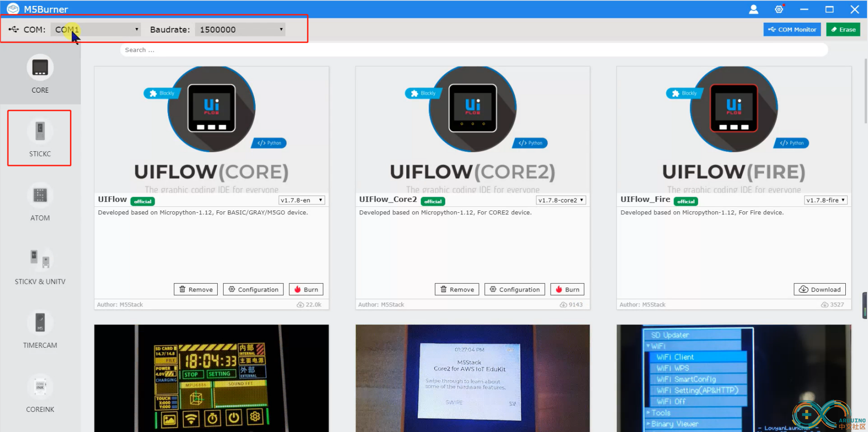Click the USB icon beside COM label
The height and width of the screenshot is (432, 868).
13,30
